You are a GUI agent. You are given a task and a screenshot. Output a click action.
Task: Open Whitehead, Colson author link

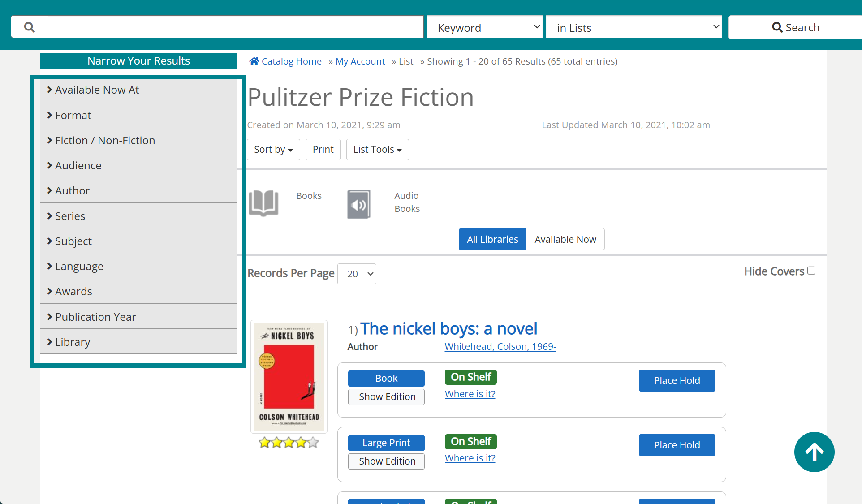pyautogui.click(x=500, y=346)
